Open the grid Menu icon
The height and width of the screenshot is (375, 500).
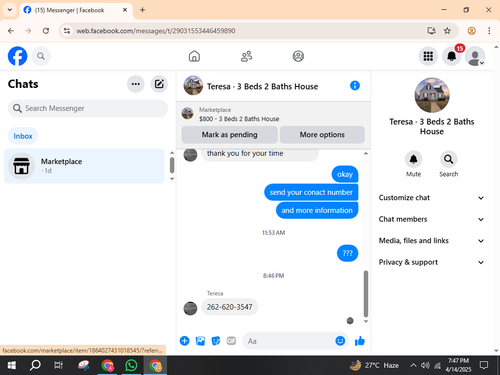pos(428,56)
